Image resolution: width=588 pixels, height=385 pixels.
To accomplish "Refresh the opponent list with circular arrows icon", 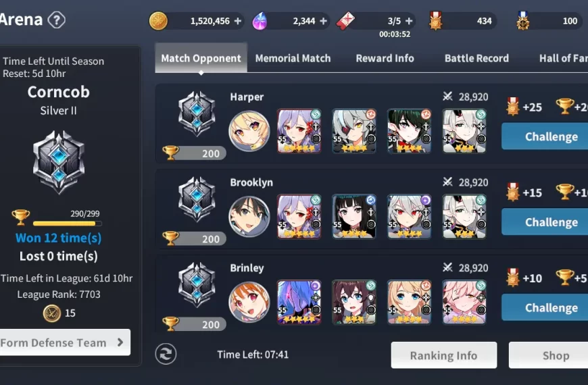I will pyautogui.click(x=166, y=354).
